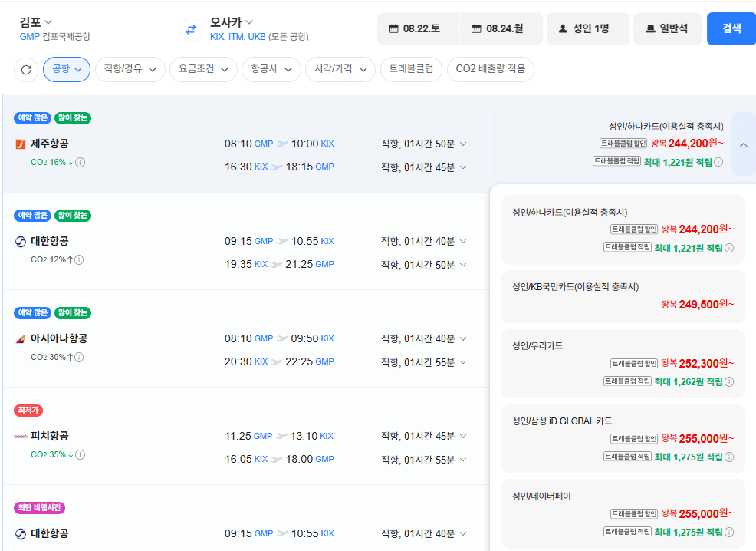The image size is (756, 551).
Task: Click the blue 검색 search button
Action: (731, 29)
